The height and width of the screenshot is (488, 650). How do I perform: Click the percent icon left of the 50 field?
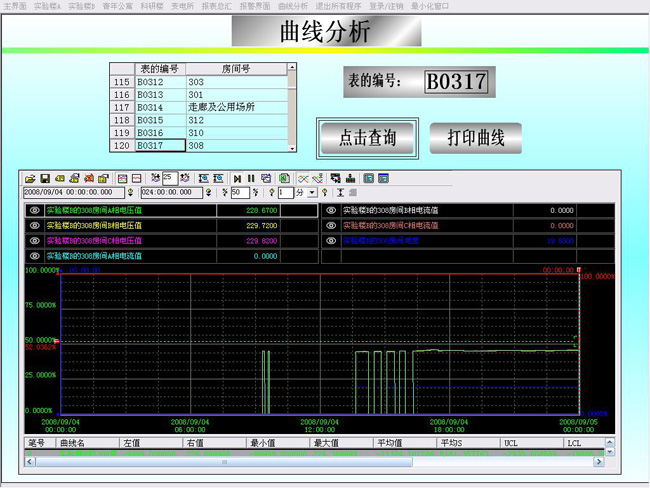[x=225, y=192]
